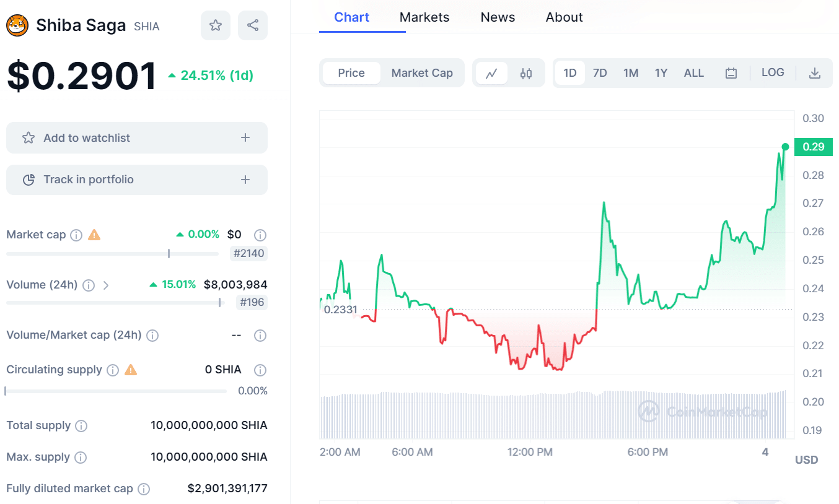Click the Circulating supply progress bar

116,391
